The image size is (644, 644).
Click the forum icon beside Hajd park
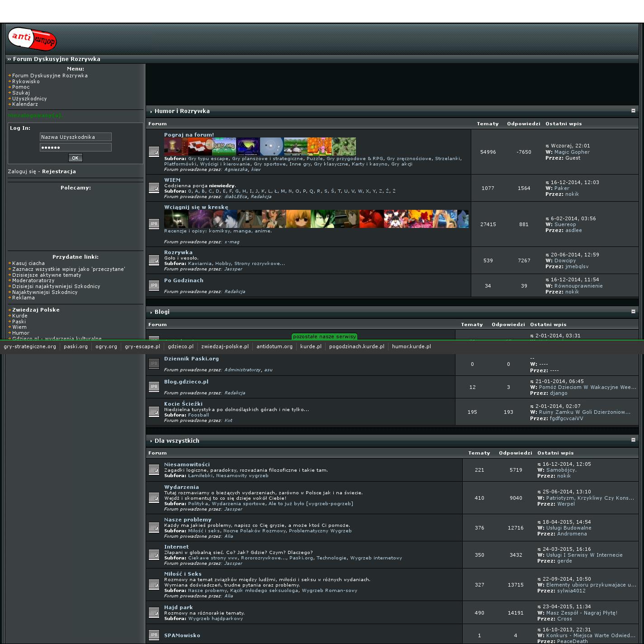click(x=154, y=613)
